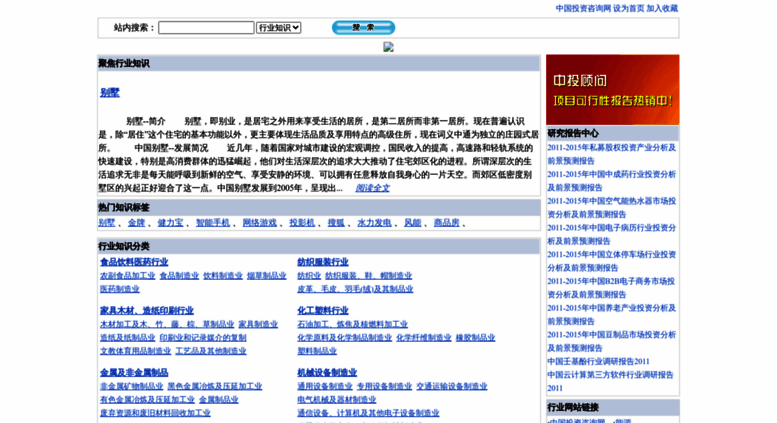Open 印刷业和记录媒介的复制 link
Image resolution: width=777 pixels, height=423 pixels.
(x=203, y=338)
